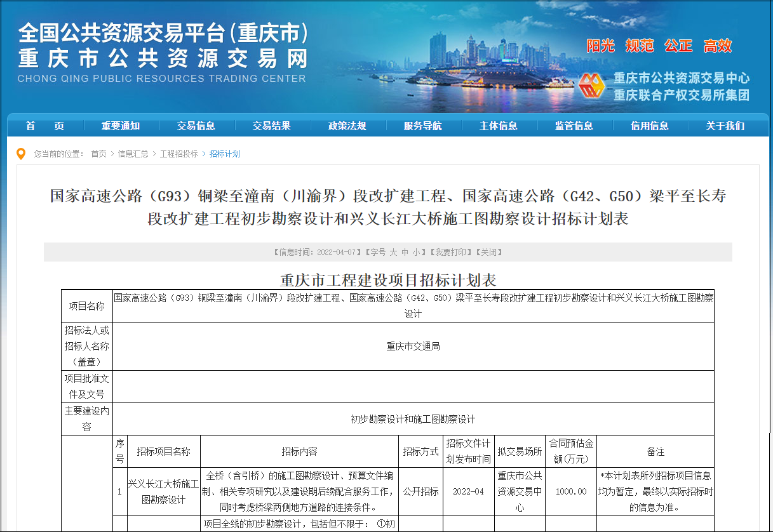Image resolution: width=773 pixels, height=532 pixels.
Task: Click 服务导航 in the top menu
Action: pos(423,126)
